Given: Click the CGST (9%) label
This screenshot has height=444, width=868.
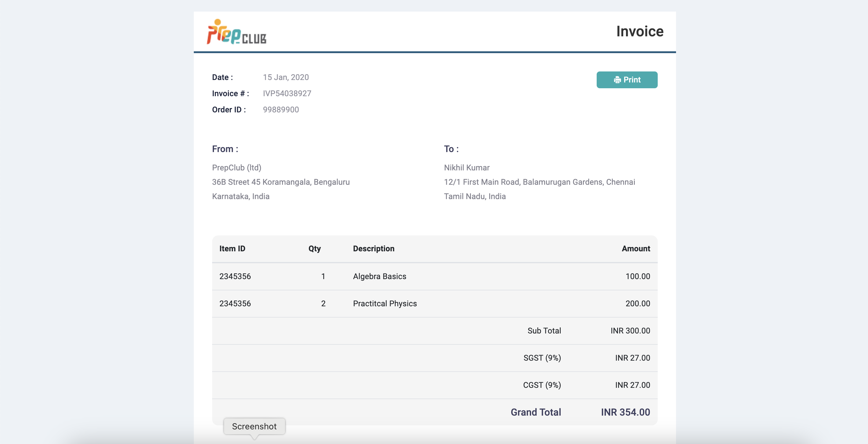Looking at the screenshot, I should coord(542,385).
